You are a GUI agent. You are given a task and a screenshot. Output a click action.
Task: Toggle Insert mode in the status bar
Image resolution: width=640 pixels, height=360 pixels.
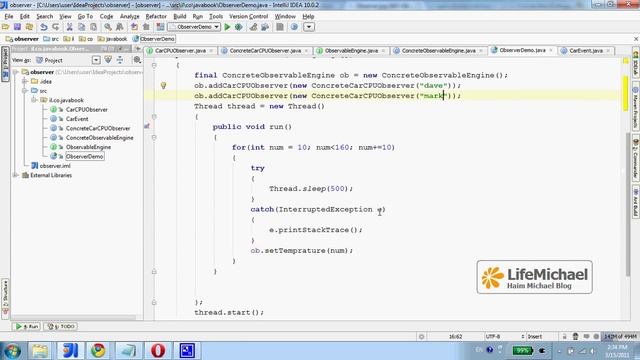[535, 336]
